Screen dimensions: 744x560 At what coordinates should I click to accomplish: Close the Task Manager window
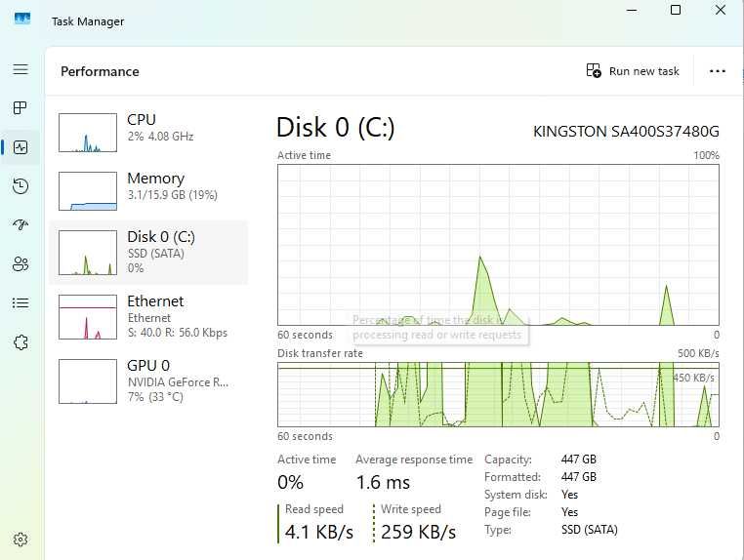(x=721, y=10)
